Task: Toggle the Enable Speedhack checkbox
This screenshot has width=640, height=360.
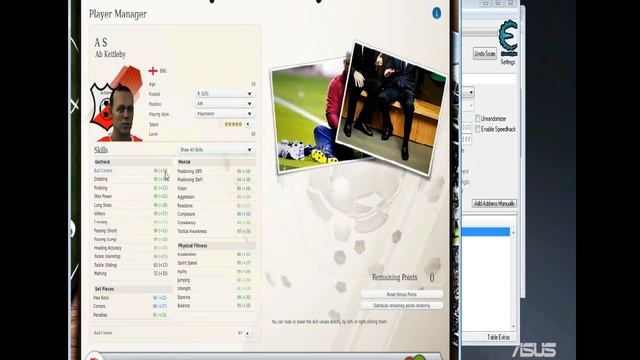Action: pyautogui.click(x=478, y=129)
